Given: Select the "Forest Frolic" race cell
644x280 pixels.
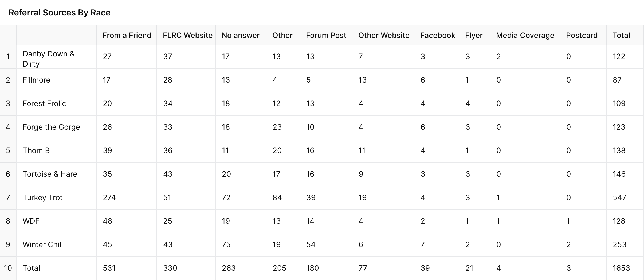Looking at the screenshot, I should (44, 103).
